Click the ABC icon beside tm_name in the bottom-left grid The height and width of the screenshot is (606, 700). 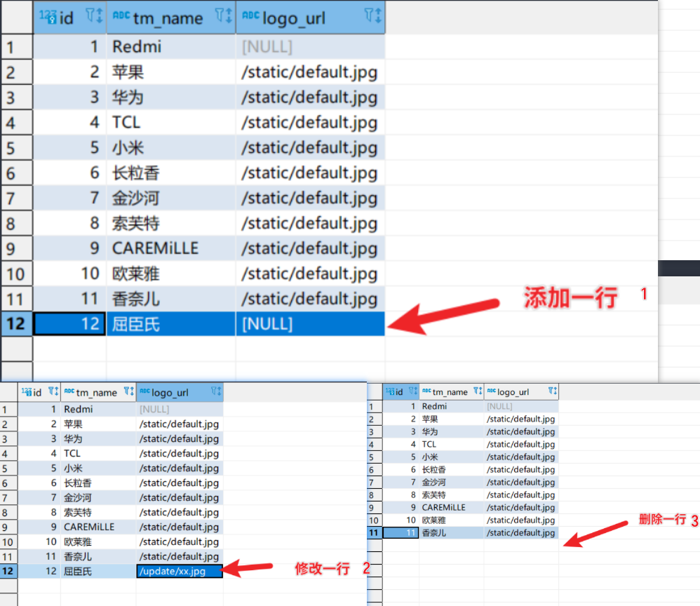(x=69, y=391)
